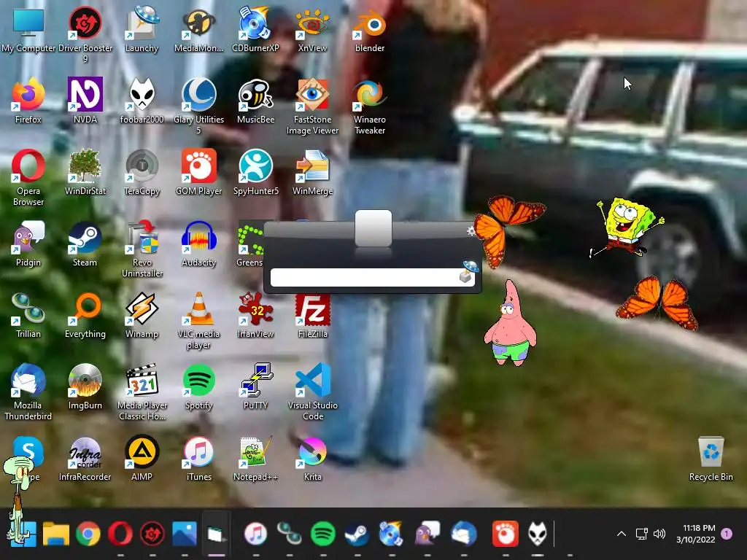Click Media Player Classic desktop shortcut
The height and width of the screenshot is (560, 747).
point(142,392)
